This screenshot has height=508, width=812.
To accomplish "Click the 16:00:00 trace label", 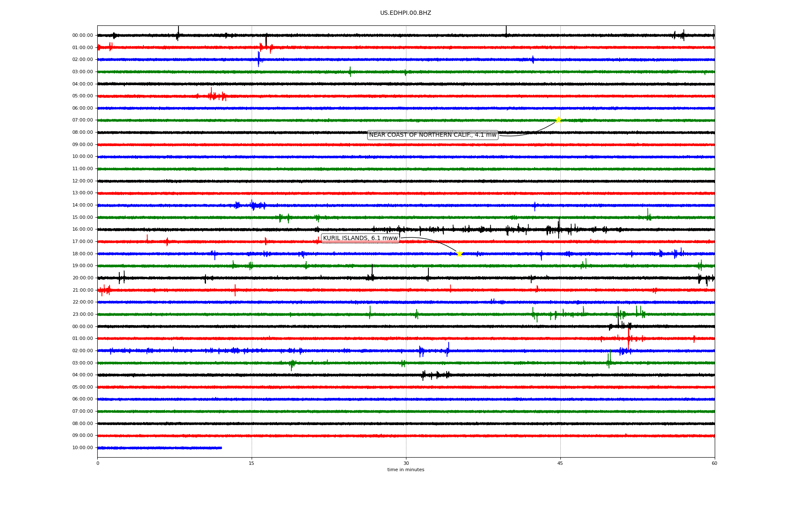I will 82,229.
